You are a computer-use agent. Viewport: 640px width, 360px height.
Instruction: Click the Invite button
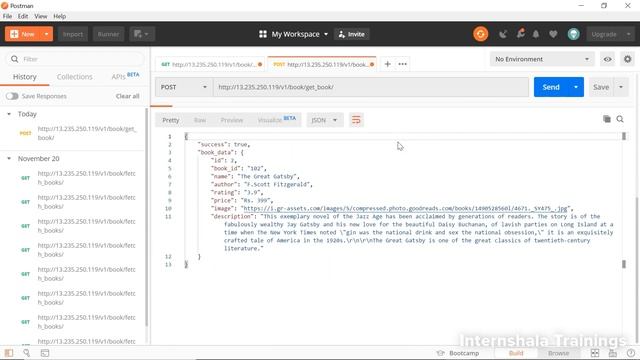pos(351,34)
